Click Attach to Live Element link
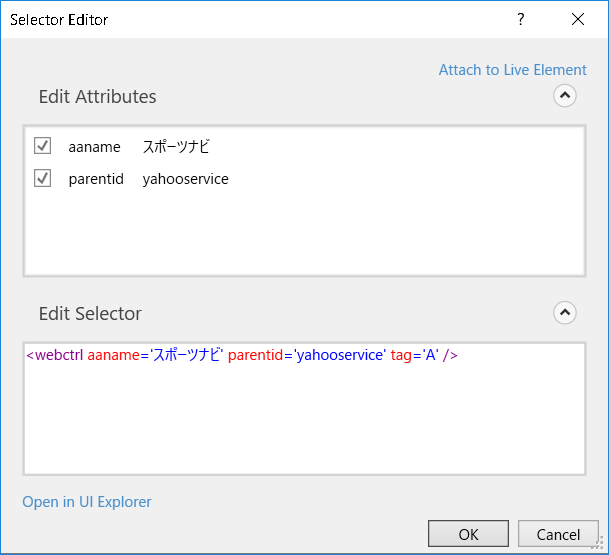The width and height of the screenshot is (609, 555). pos(513,70)
